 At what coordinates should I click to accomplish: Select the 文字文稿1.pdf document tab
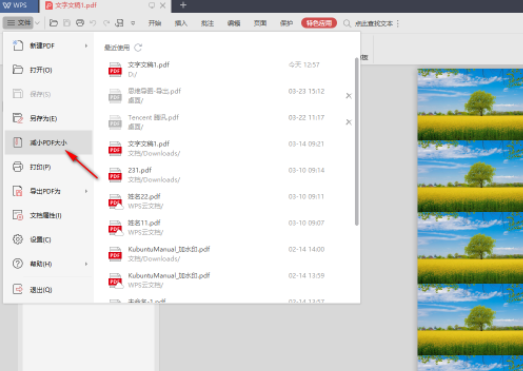tap(105, 6)
